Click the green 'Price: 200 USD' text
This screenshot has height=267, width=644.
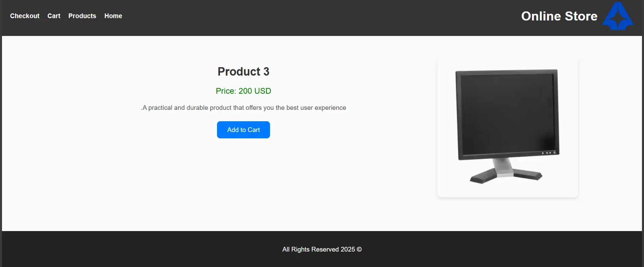[243, 91]
